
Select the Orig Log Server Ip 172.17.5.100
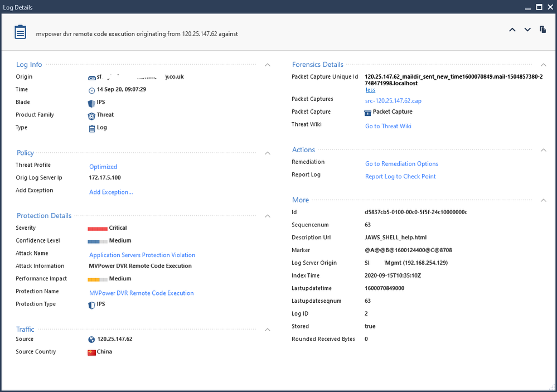click(105, 178)
